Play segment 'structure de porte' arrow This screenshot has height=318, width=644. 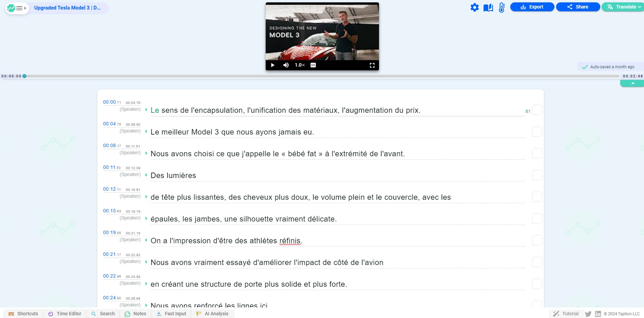146,283
